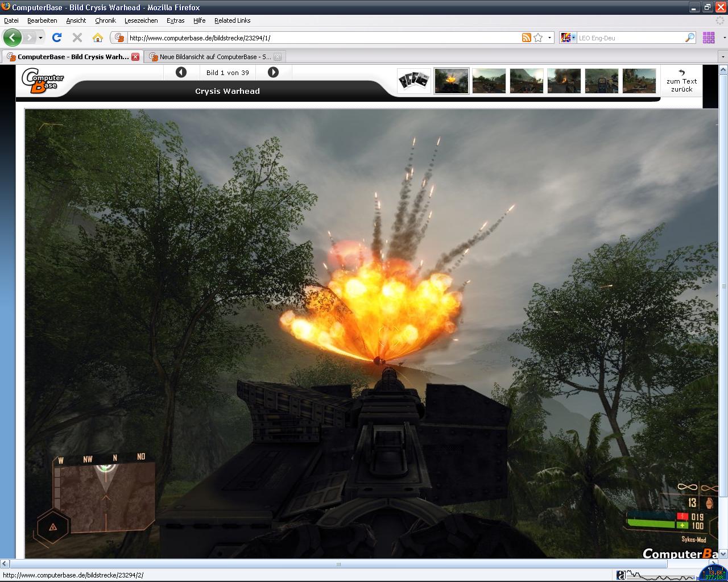The height and width of the screenshot is (582, 728).
Task: Click the Stop loading button
Action: (x=77, y=38)
